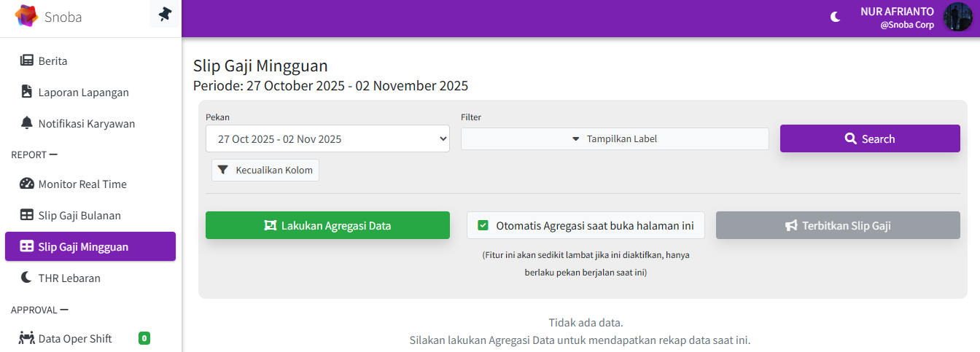
Task: Click the pin sidebar icon
Action: pos(165,15)
